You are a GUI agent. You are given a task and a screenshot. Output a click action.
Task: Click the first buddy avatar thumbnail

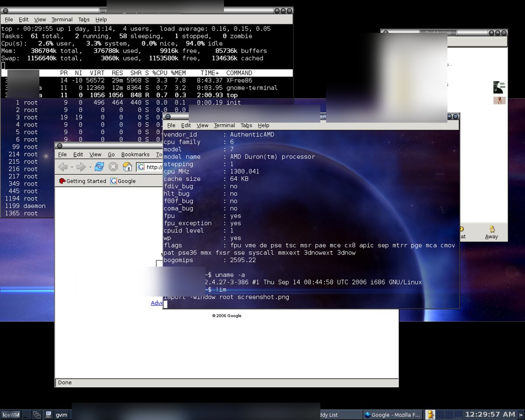click(498, 87)
